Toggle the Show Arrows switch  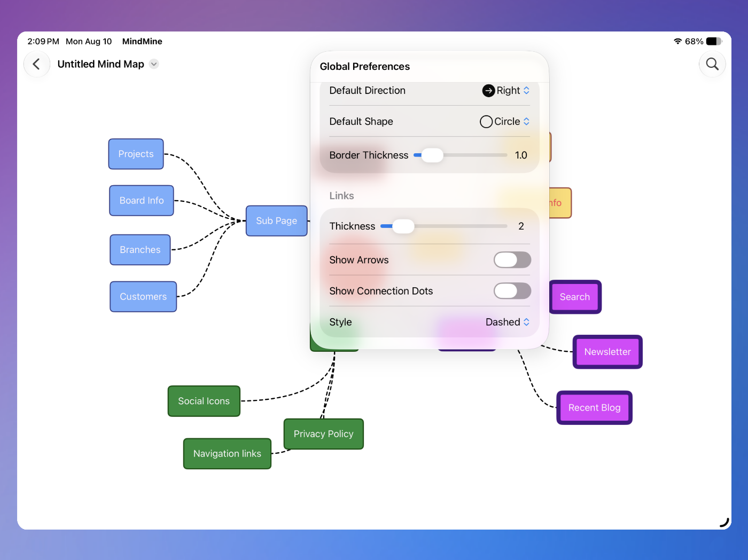512,260
